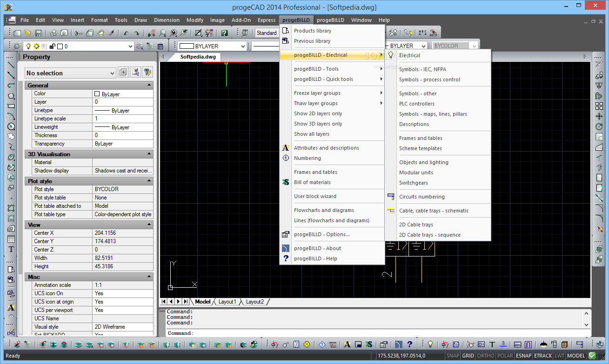Viewport: 609px width, 364px height.
Task: Click the Redo arrow icon
Action: point(137,33)
